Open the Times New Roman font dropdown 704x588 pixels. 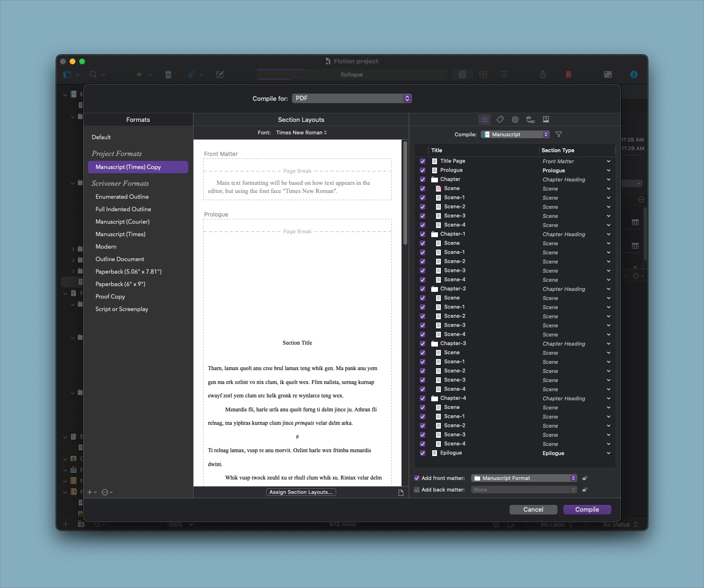301,132
